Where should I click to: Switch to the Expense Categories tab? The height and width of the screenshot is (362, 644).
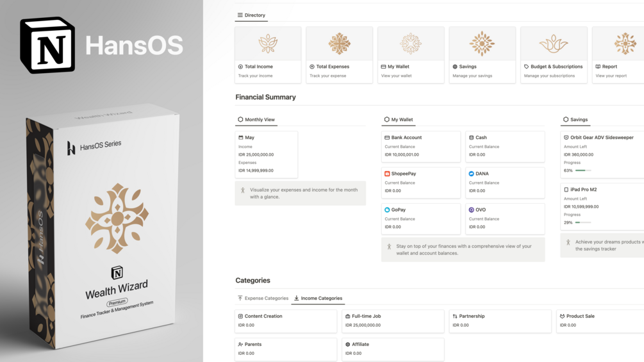point(263,298)
